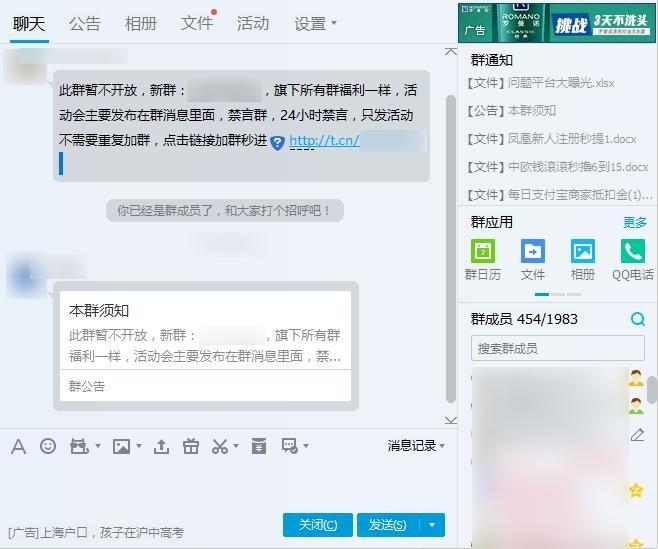Click the gift icon in toolbar
Screen dimensions: 658x549
191,446
